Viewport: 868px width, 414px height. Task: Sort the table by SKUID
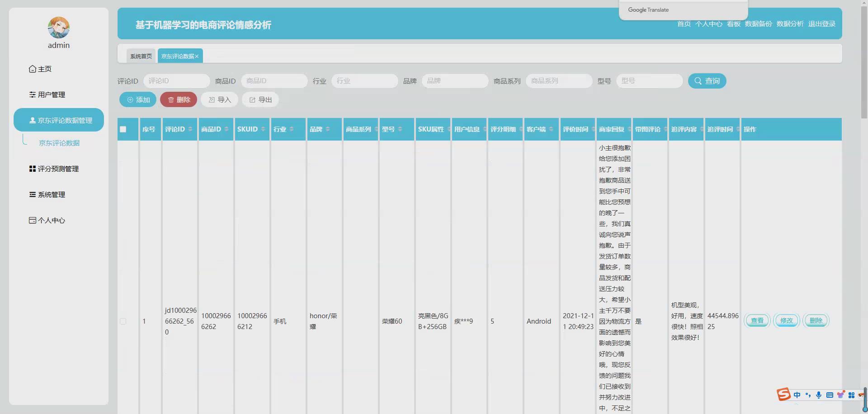point(263,129)
